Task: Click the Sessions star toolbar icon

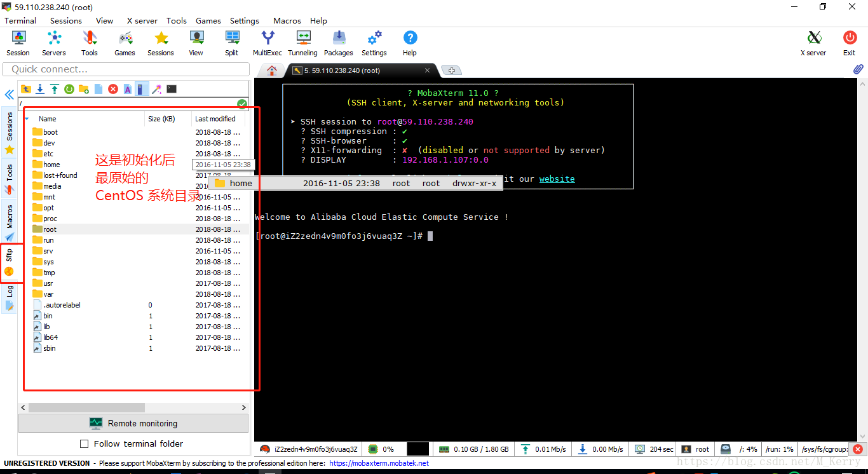Action: click(161, 43)
